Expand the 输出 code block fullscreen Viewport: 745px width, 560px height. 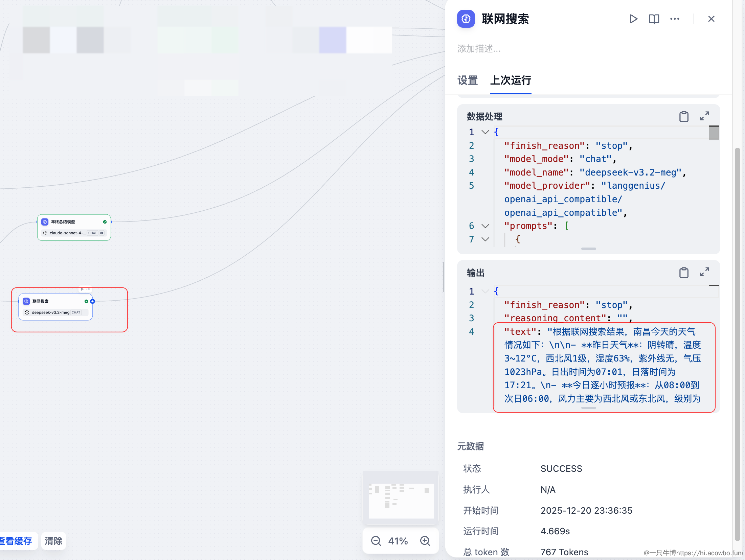[x=704, y=273]
